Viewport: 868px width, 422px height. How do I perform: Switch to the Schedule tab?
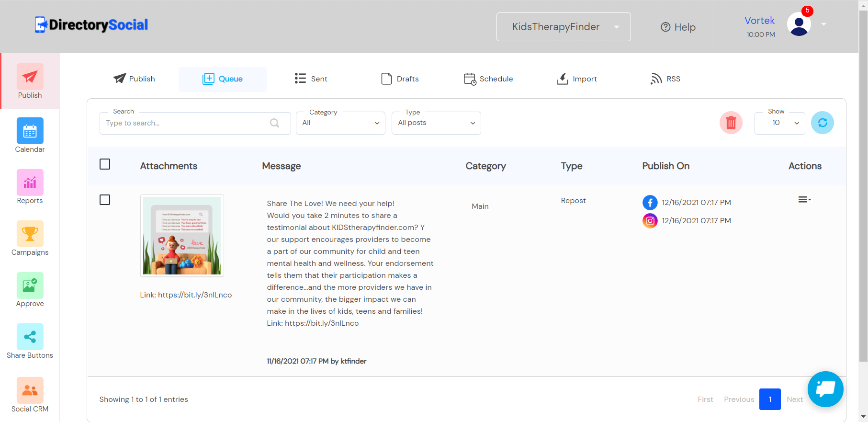click(488, 79)
